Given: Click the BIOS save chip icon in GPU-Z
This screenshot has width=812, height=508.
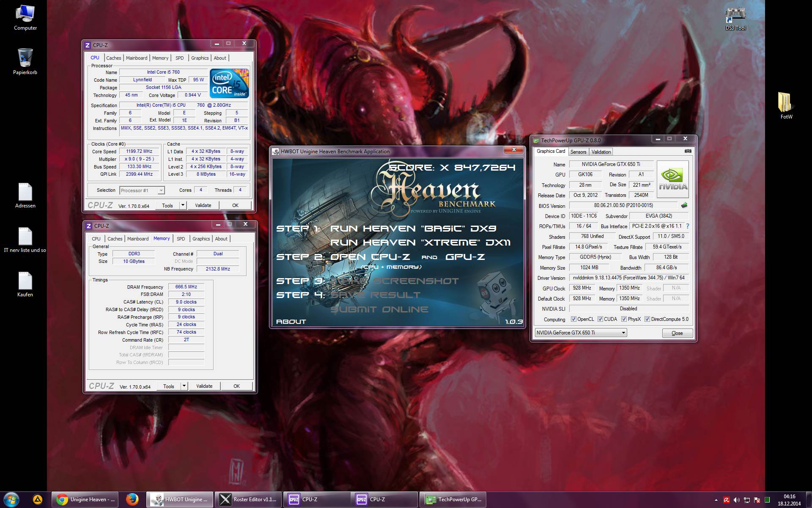Looking at the screenshot, I should [684, 205].
